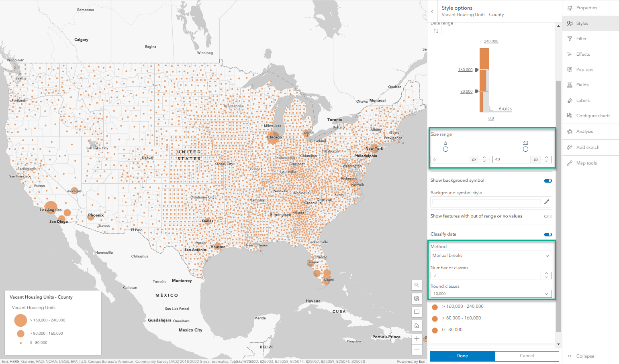Click the minimum size range slider handle
Screen dimensions: 619x364
pyautogui.click(x=445, y=149)
